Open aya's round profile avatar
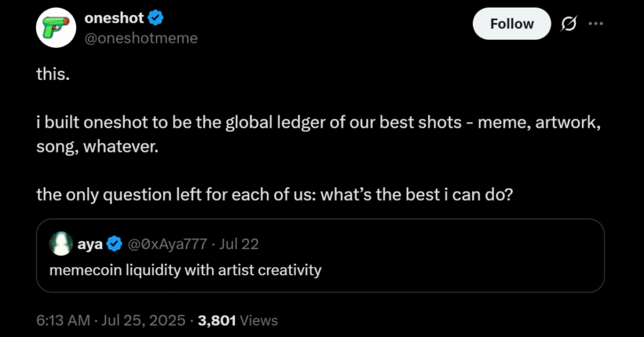The height and width of the screenshot is (337, 644). 61,244
